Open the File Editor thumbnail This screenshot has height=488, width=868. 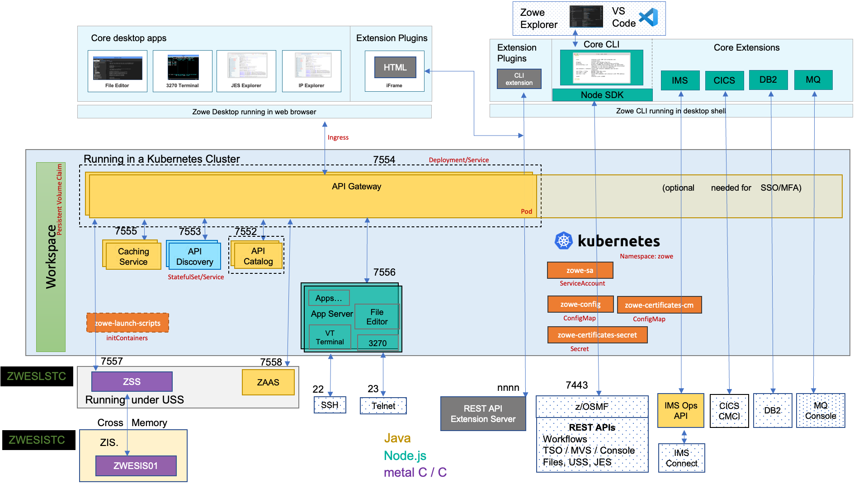pyautogui.click(x=118, y=71)
